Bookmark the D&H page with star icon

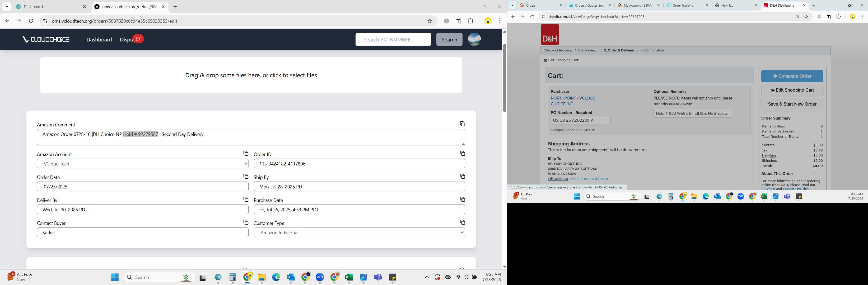tap(806, 16)
